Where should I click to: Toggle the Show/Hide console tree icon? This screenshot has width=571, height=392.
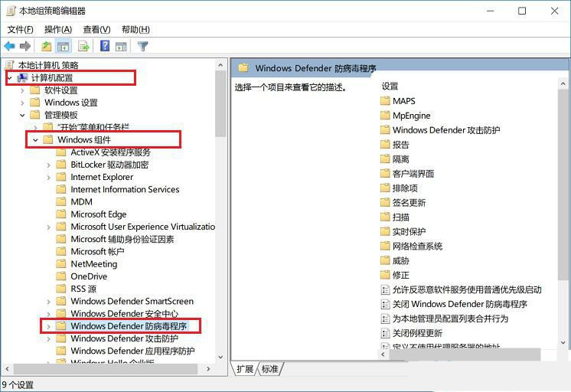[64, 46]
